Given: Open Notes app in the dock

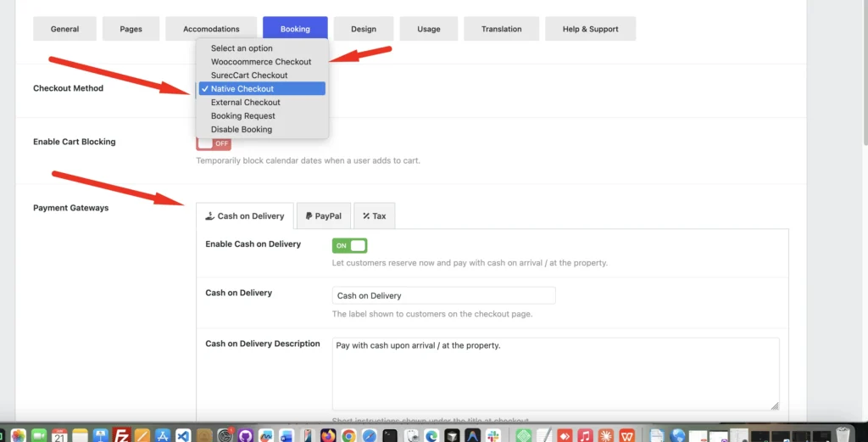Looking at the screenshot, I should [x=80, y=435].
